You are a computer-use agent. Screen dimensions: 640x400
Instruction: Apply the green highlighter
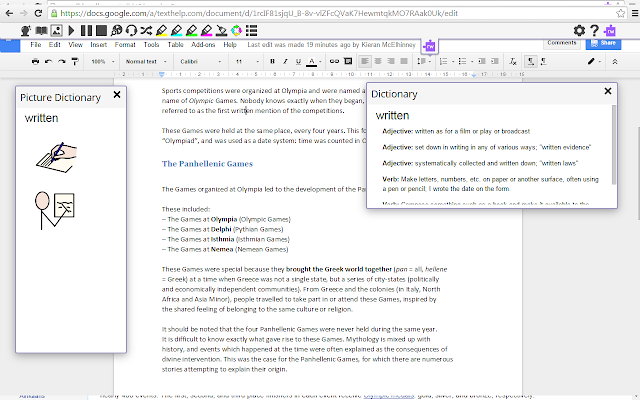[191, 31]
